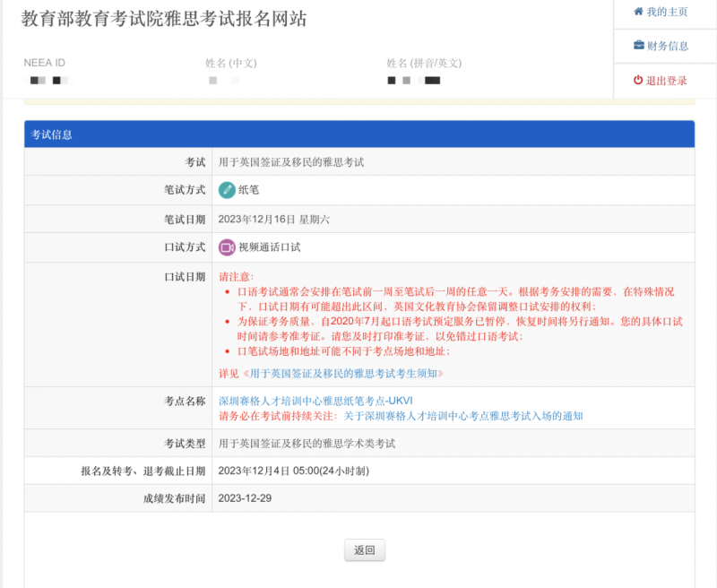Click the 姓名 (中文) label
The height and width of the screenshot is (588, 717).
click(231, 63)
